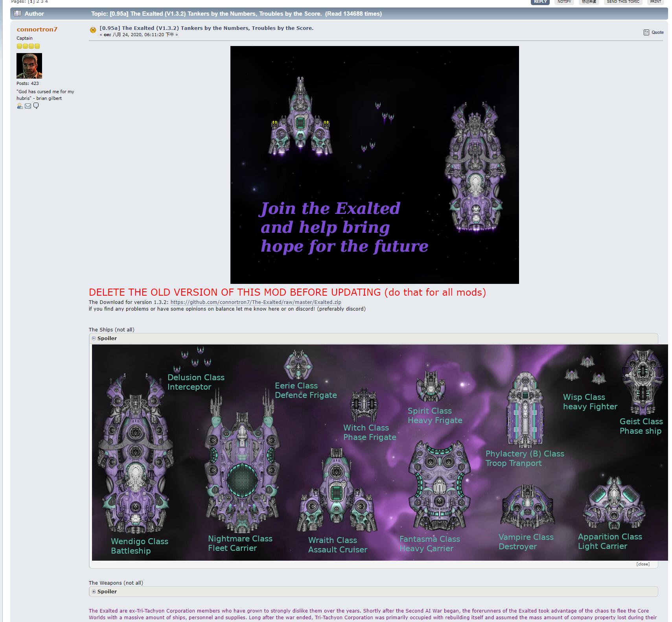Go to page 2 of the topic
This screenshot has height=622, width=672.
[x=38, y=2]
